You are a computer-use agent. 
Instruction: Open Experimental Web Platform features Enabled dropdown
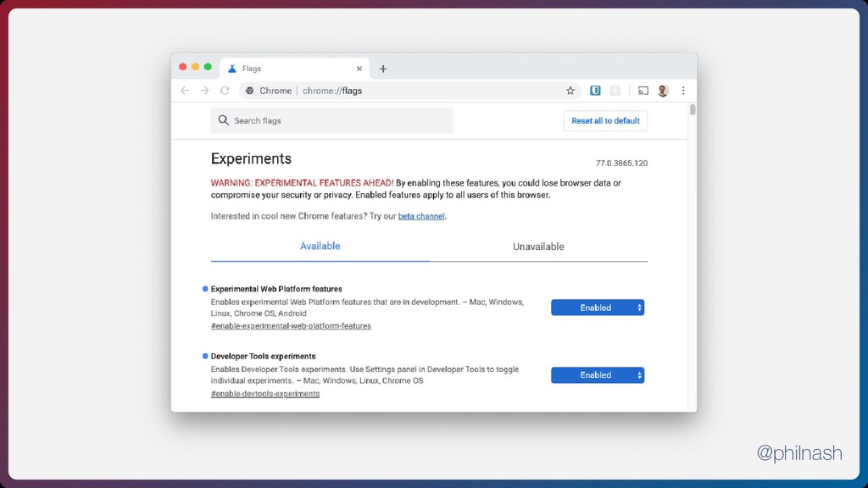tap(598, 308)
